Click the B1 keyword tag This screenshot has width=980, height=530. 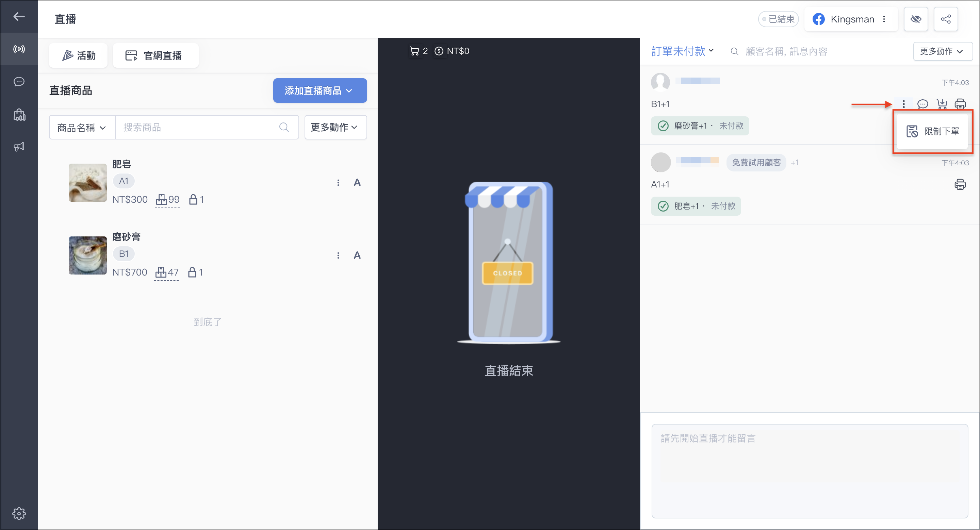[124, 254]
